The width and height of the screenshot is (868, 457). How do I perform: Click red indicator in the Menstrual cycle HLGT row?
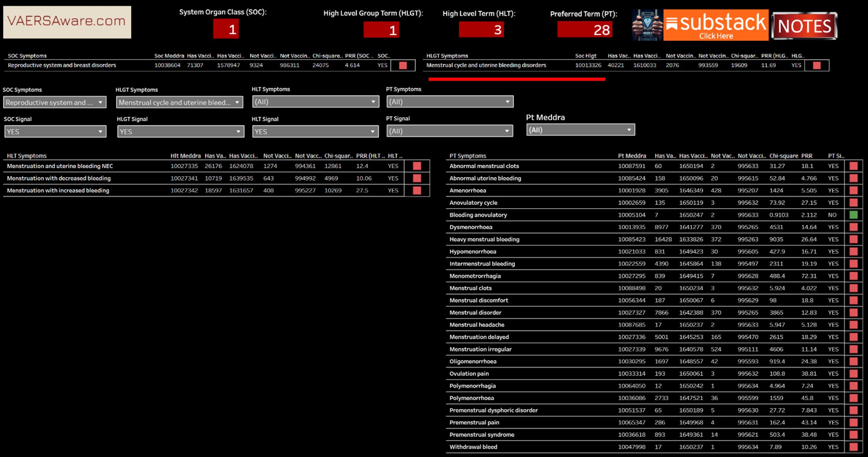(x=817, y=65)
